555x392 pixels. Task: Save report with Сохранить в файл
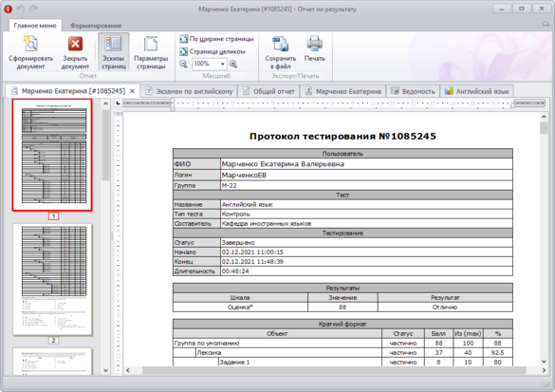click(x=280, y=52)
